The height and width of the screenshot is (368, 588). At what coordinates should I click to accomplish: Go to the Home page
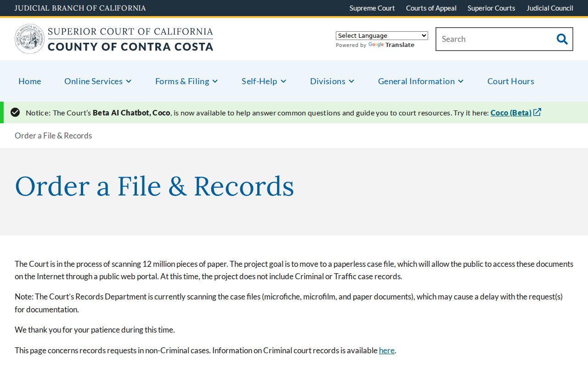click(30, 81)
